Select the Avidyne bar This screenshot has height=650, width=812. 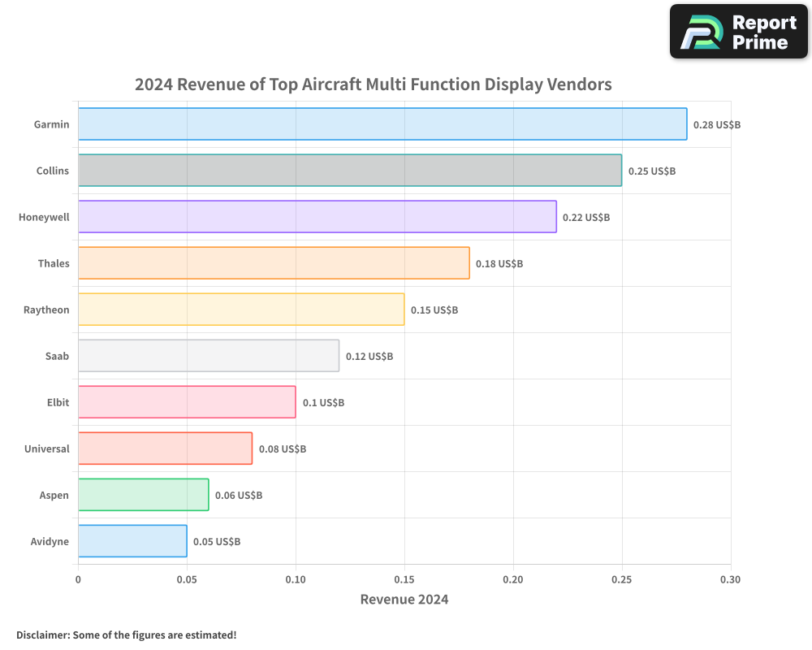(132, 541)
